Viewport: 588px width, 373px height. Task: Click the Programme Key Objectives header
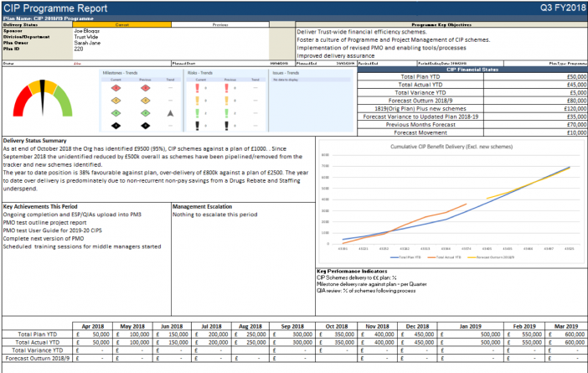[x=441, y=25]
